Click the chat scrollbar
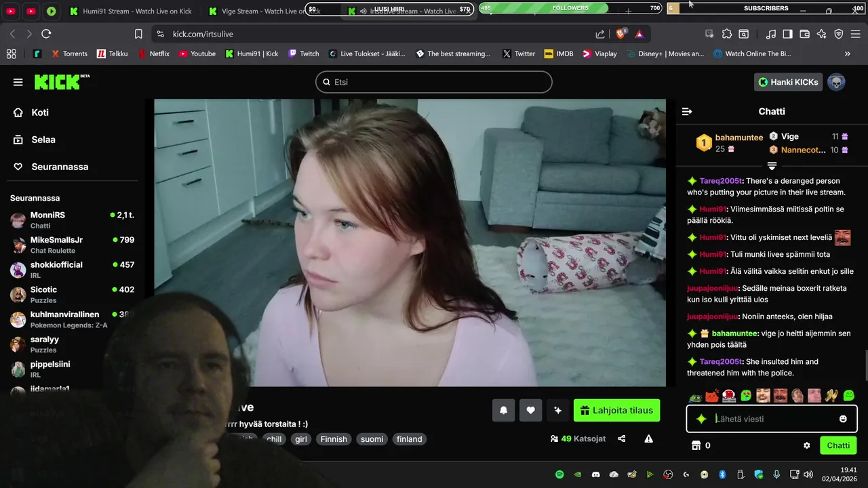 pyautogui.click(x=865, y=366)
